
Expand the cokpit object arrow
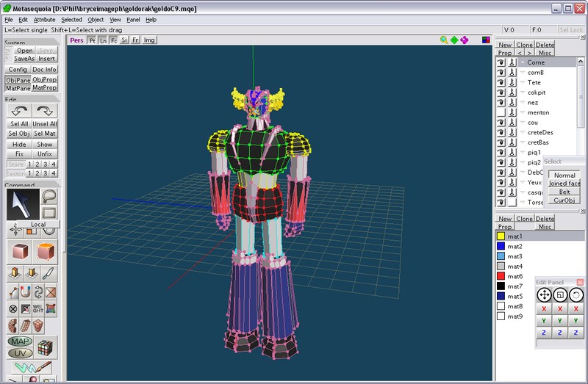(x=523, y=93)
